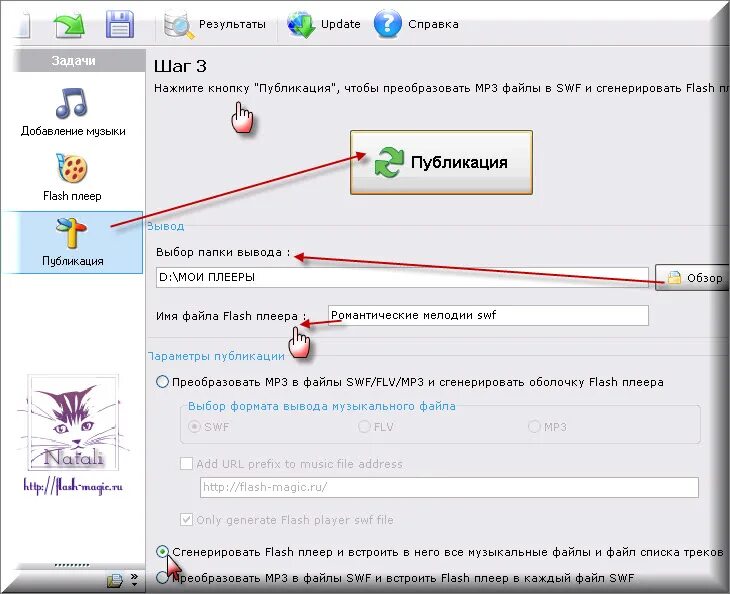Choose FLV output format radio
The width and height of the screenshot is (730, 594).
(364, 427)
